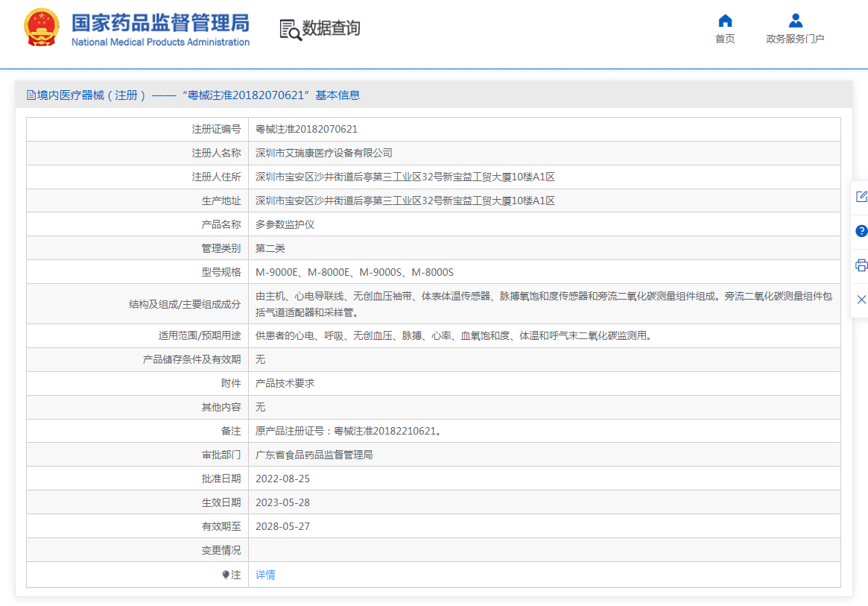Click the 适用范围/预期用途 value text
Viewport: 868px width, 606px height.
[x=454, y=335]
